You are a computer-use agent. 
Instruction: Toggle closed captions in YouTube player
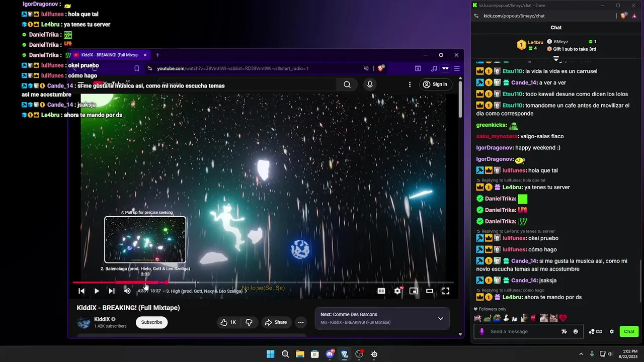[x=381, y=291]
